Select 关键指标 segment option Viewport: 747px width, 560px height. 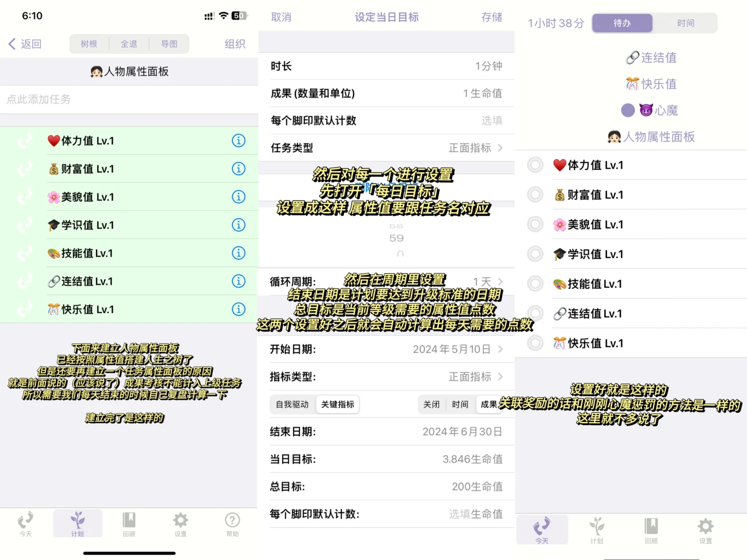pyautogui.click(x=338, y=404)
